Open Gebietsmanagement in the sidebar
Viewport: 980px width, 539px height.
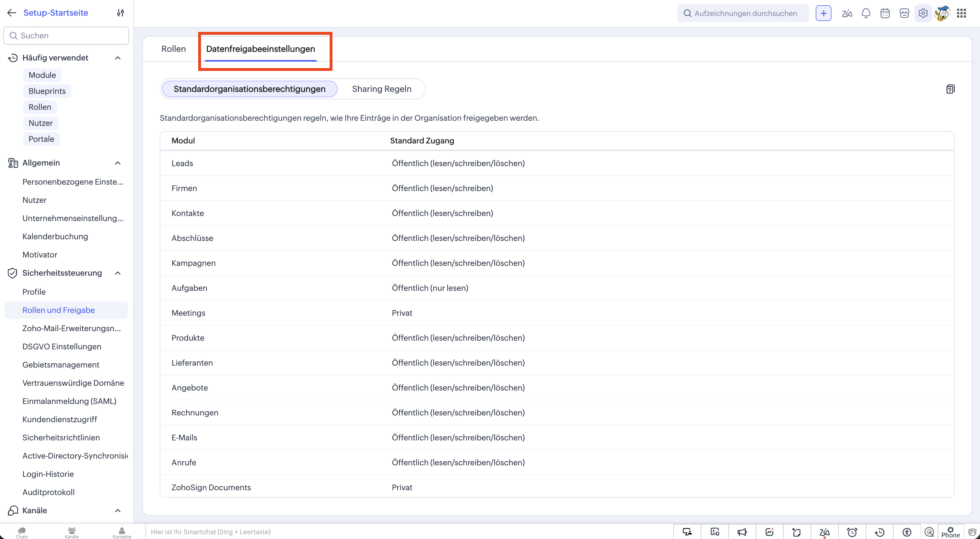click(x=61, y=365)
